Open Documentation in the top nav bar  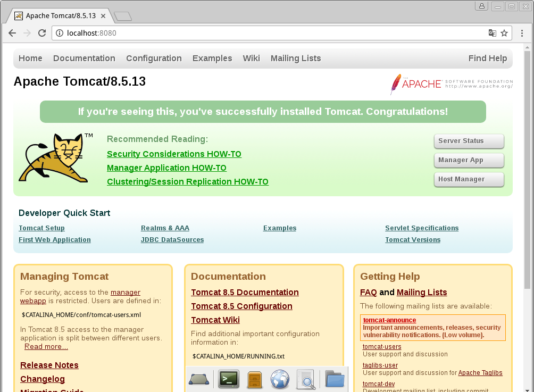(84, 58)
